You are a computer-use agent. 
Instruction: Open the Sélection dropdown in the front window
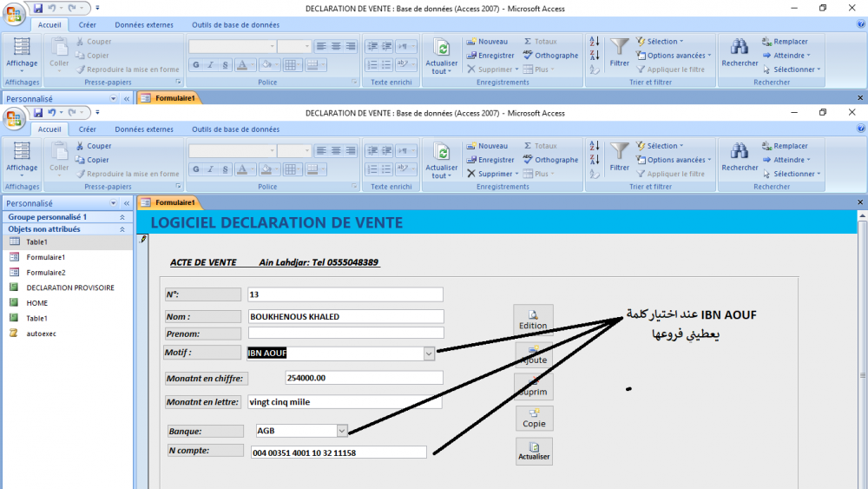(660, 146)
